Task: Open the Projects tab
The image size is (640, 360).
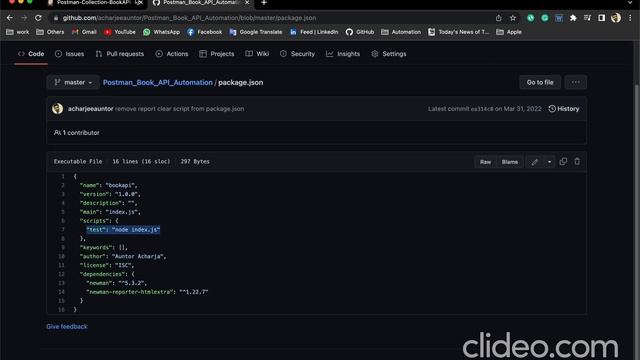Action: (217, 54)
